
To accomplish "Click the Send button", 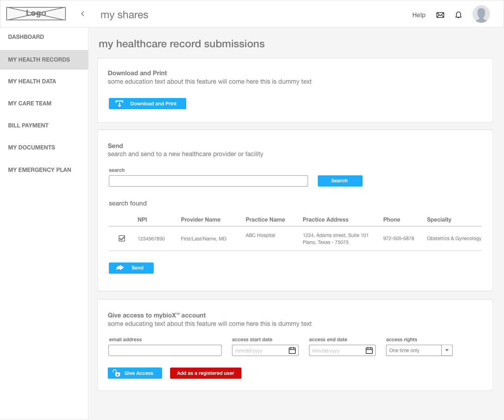I will (131, 268).
